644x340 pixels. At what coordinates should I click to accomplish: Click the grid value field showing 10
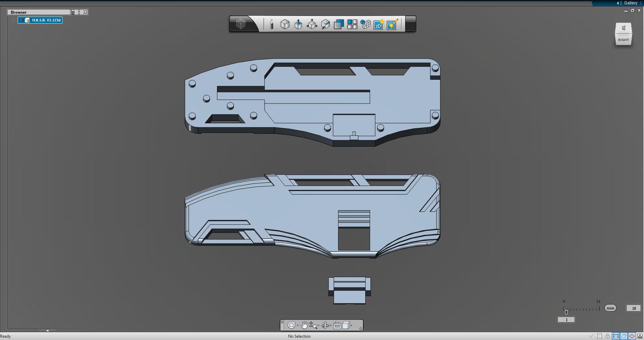pyautogui.click(x=634, y=308)
